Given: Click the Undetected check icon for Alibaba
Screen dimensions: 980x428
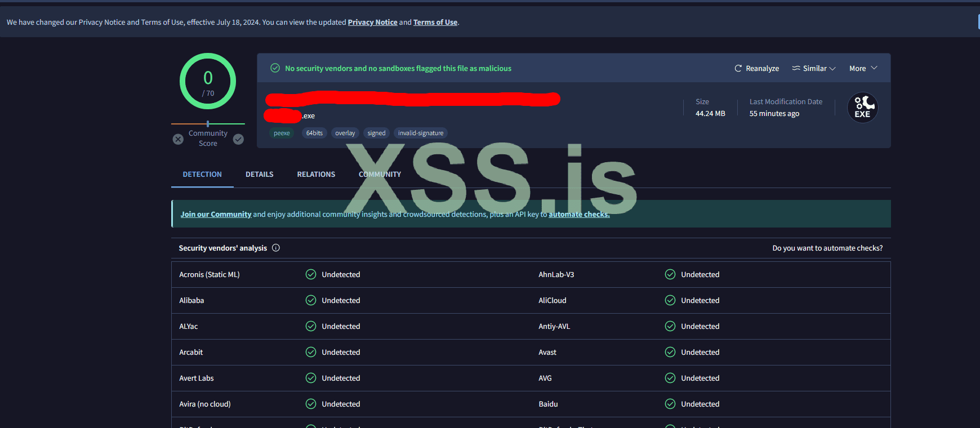Looking at the screenshot, I should (x=311, y=300).
